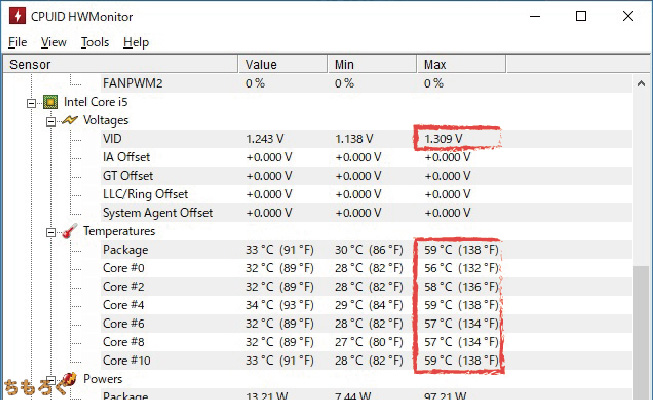The height and width of the screenshot is (400, 653).
Task: Click Core #10 value 33 °C (91 °F)
Action: 279,360
